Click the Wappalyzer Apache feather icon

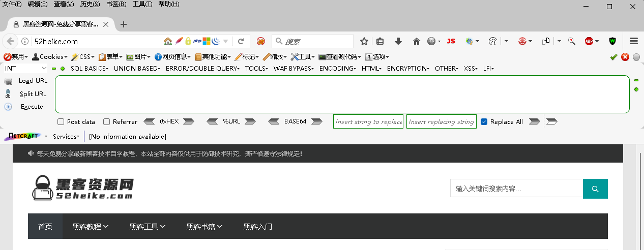[179, 41]
